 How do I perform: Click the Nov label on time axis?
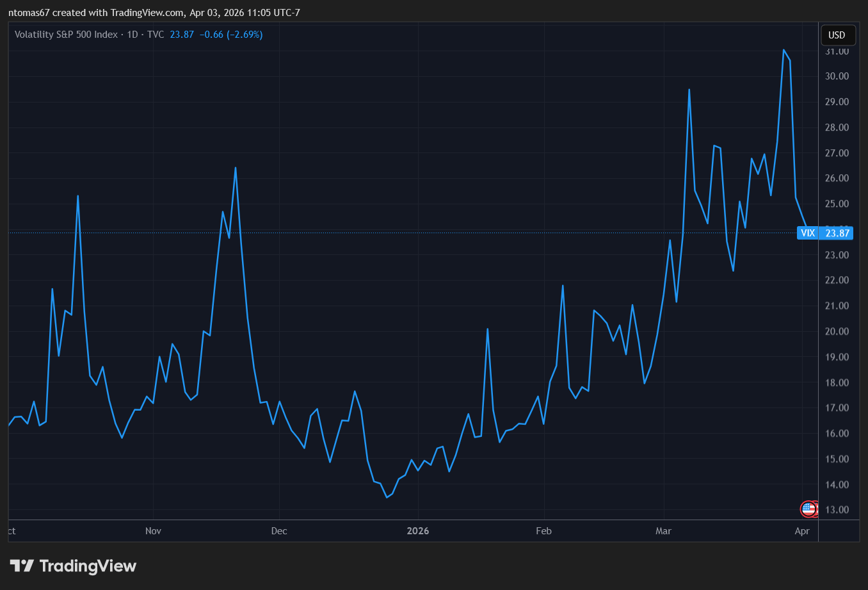tap(153, 531)
